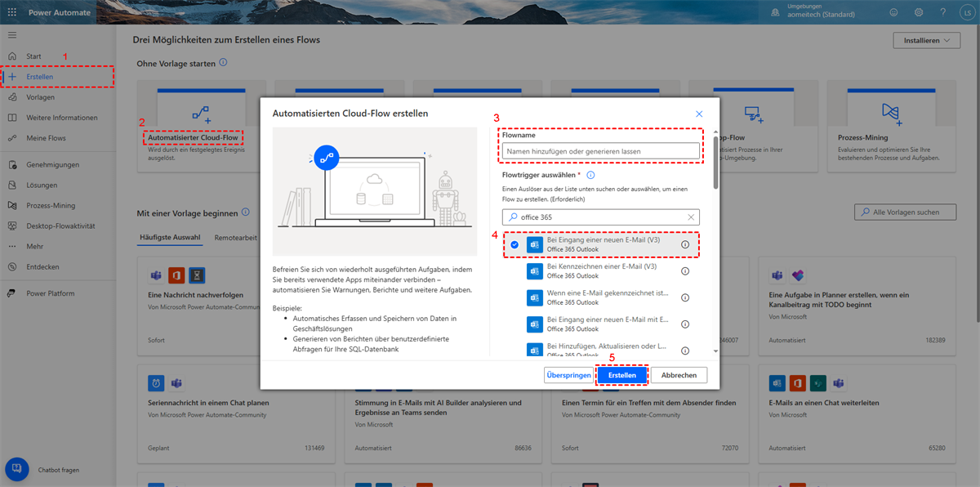Select trigger Wenn eine E-Mail gekennzeichnet ist
The width and height of the screenshot is (980, 487).
tap(601, 297)
